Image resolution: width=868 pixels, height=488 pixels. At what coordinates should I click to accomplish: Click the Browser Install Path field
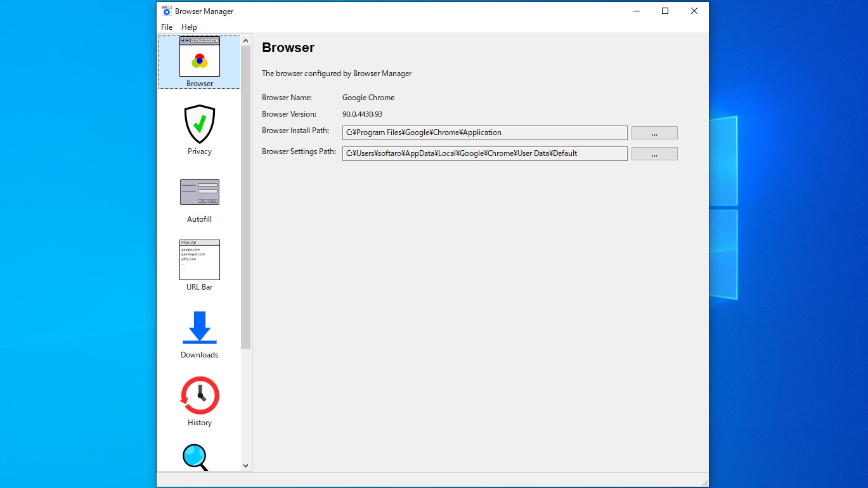pos(485,132)
